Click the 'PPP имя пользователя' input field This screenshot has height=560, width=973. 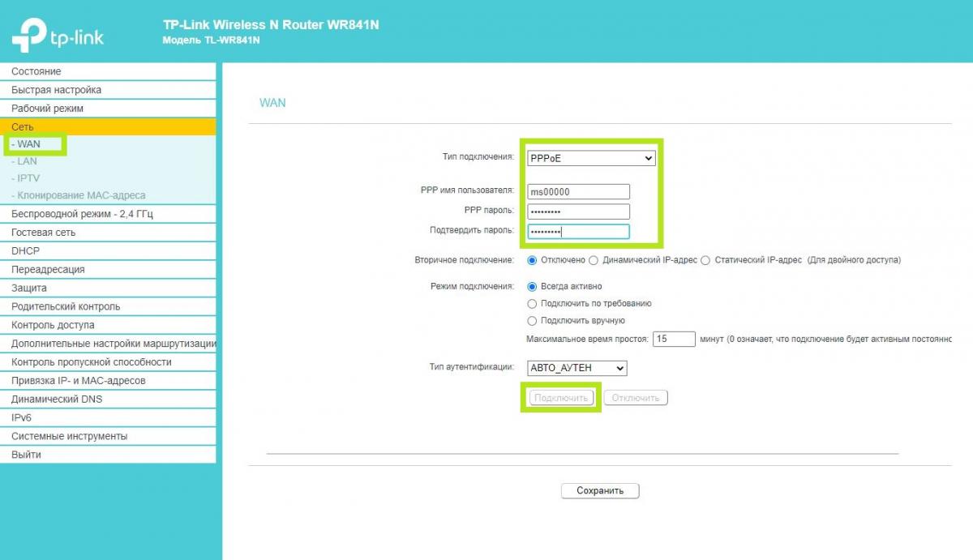(x=578, y=192)
